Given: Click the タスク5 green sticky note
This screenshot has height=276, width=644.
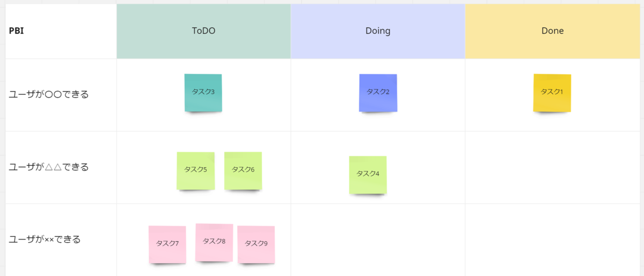Looking at the screenshot, I should click(196, 170).
